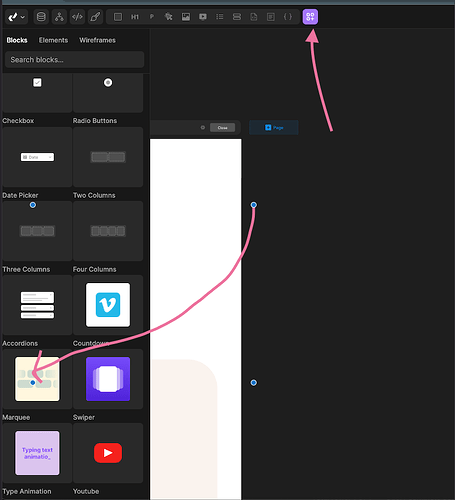
Task: Choose the Date Picker block
Action: 37,157
